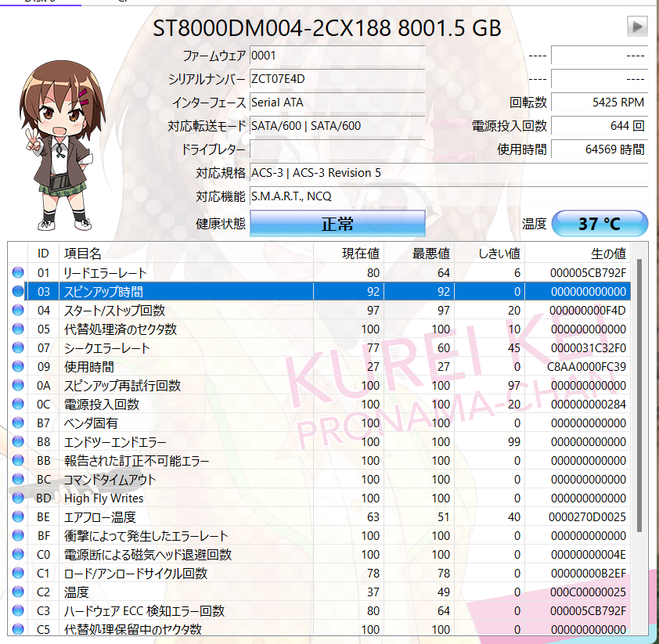The image size is (659, 644).
Task: Click the status icon for row B7
Action: pyautogui.click(x=18, y=423)
